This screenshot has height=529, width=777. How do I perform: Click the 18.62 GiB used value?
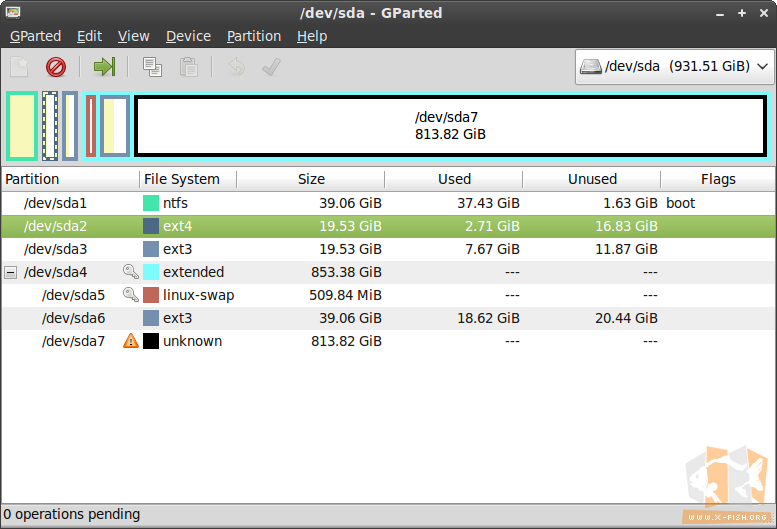[488, 318]
